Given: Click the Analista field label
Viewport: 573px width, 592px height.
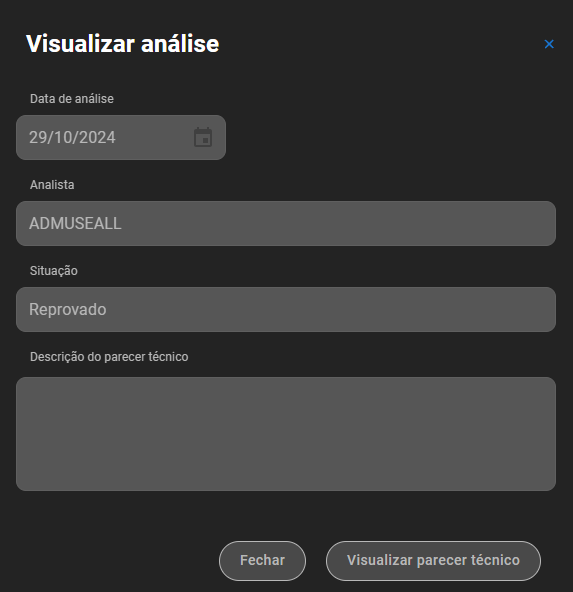Looking at the screenshot, I should pos(52,185).
